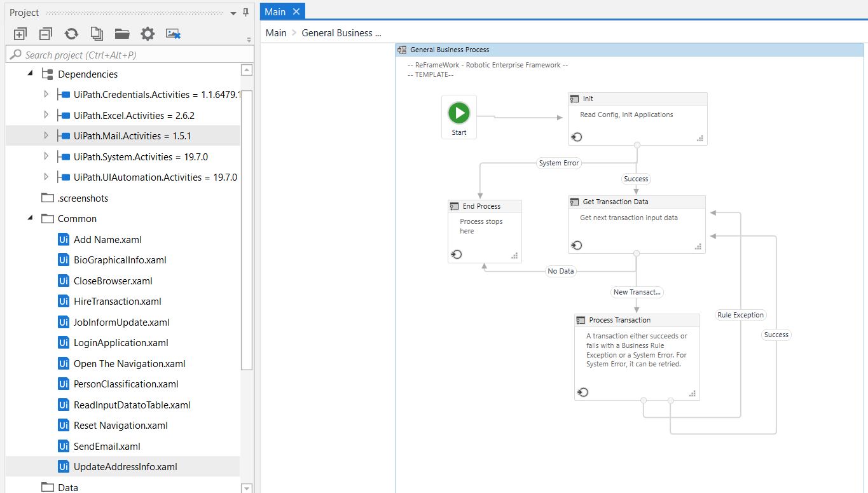Select the Init state title
This screenshot has height=493, width=868.
point(588,99)
